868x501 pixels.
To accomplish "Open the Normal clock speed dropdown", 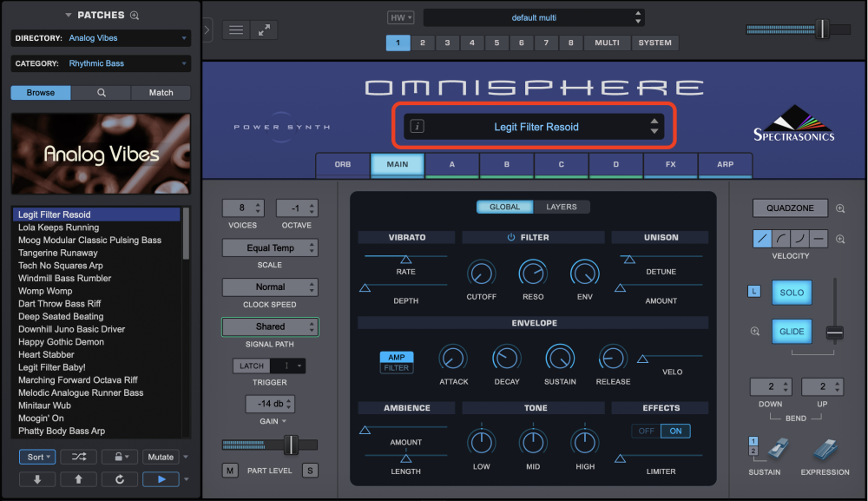I will point(270,287).
